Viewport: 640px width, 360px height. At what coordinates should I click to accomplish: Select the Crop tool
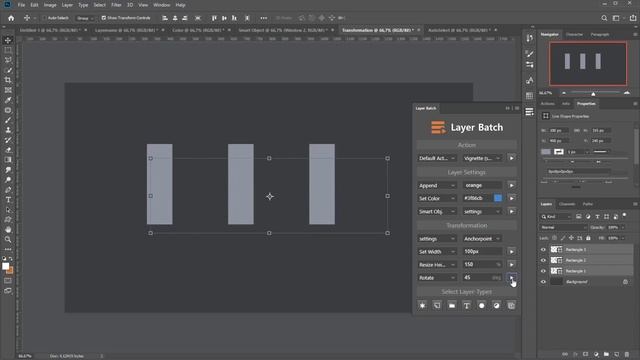pyautogui.click(x=8, y=80)
